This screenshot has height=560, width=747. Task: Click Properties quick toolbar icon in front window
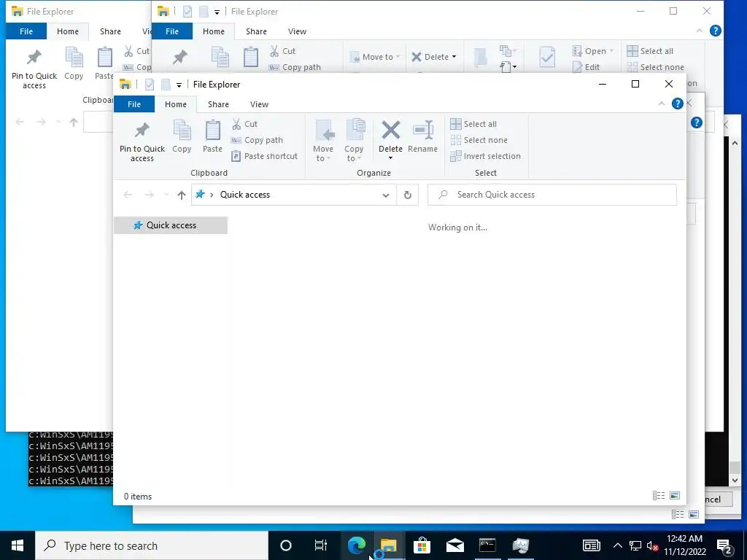pos(150,85)
